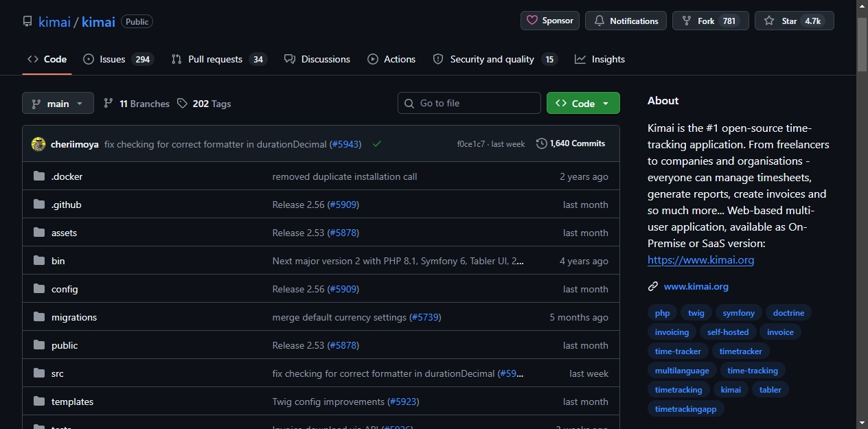
Task: Go to the Discussions tab
Action: tap(317, 59)
